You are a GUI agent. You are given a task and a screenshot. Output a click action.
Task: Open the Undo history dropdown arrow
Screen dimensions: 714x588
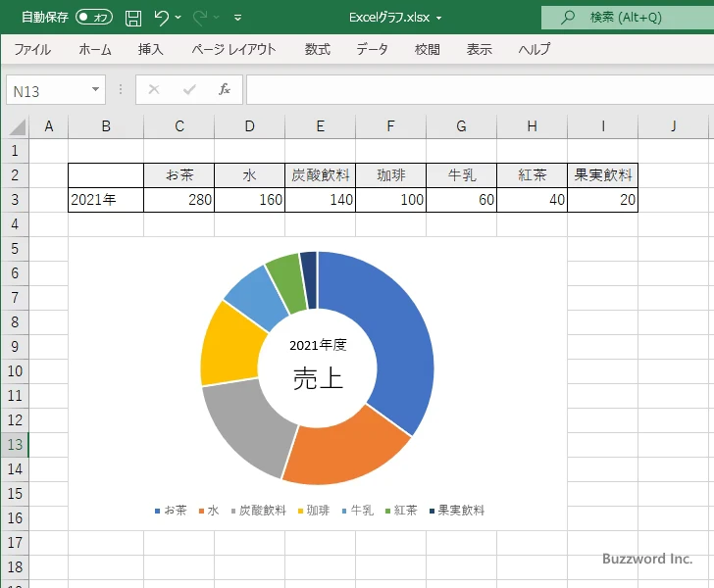tap(178, 18)
